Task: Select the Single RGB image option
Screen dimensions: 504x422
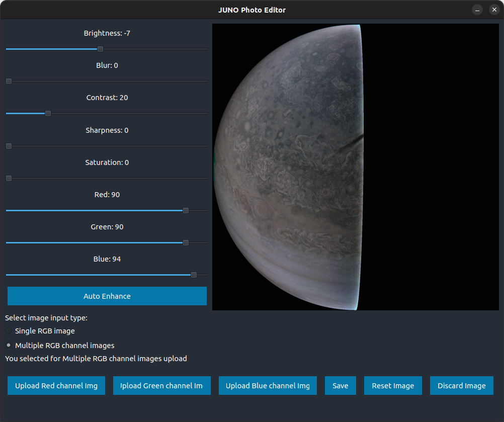Action: [8, 330]
